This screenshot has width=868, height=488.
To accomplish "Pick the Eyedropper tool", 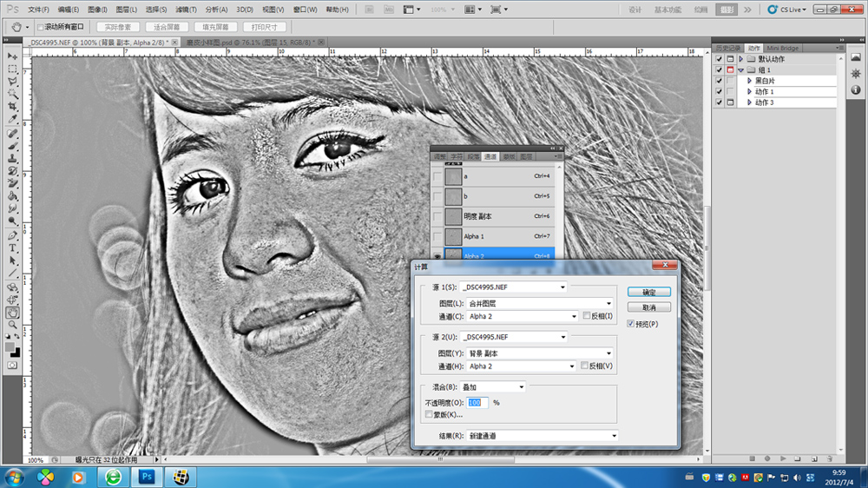I will [x=12, y=120].
